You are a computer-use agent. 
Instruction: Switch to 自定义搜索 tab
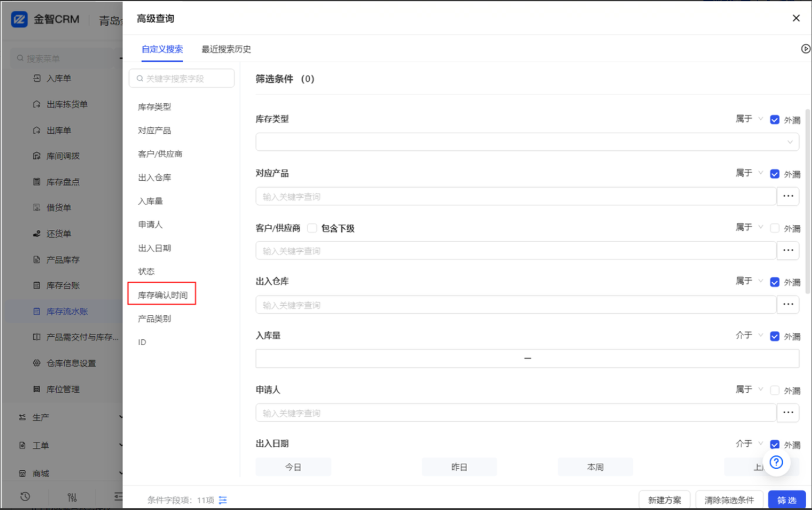tap(162, 49)
